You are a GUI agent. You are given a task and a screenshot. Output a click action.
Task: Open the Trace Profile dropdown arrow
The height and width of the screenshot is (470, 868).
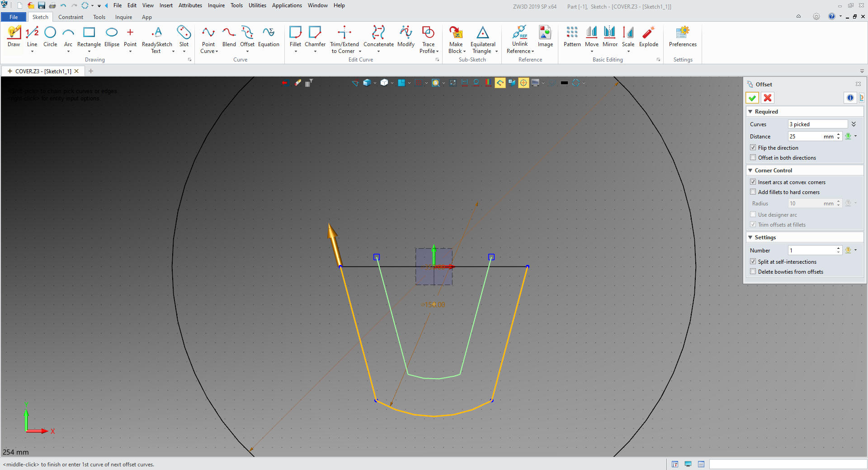click(x=438, y=52)
